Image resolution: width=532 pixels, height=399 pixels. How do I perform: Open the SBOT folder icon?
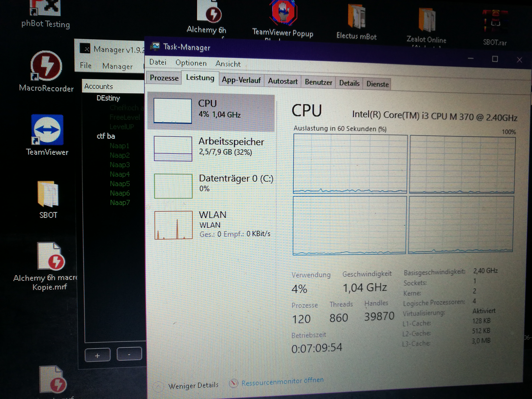tap(48, 194)
